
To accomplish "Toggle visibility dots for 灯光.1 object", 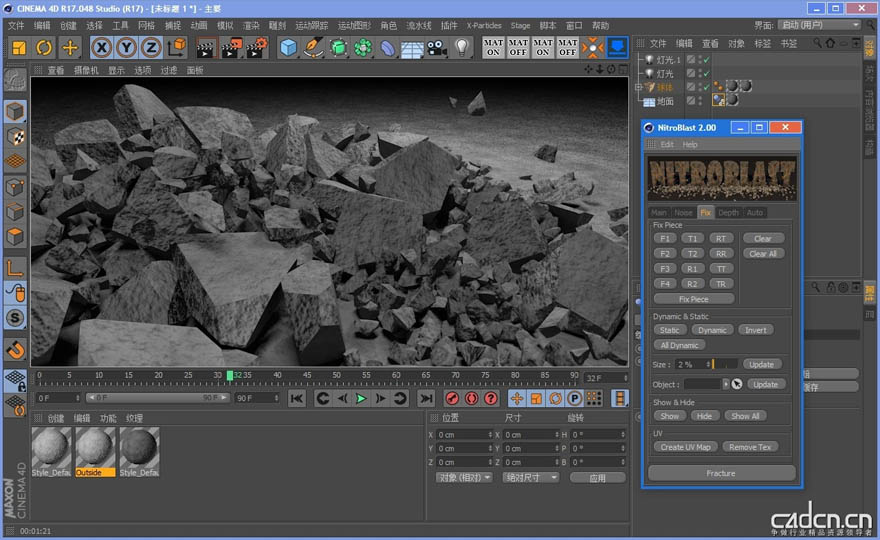I will pos(699,59).
